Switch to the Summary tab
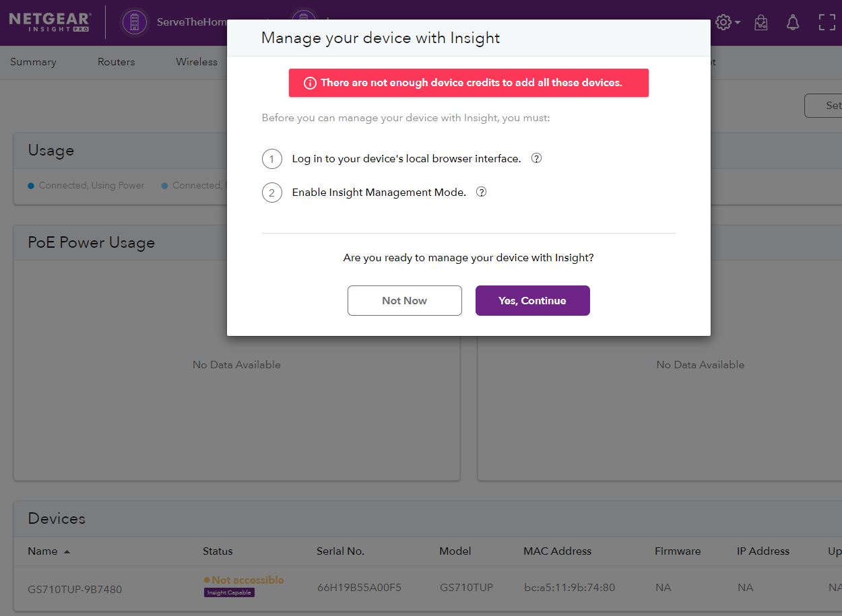842x616 pixels. 33,62
